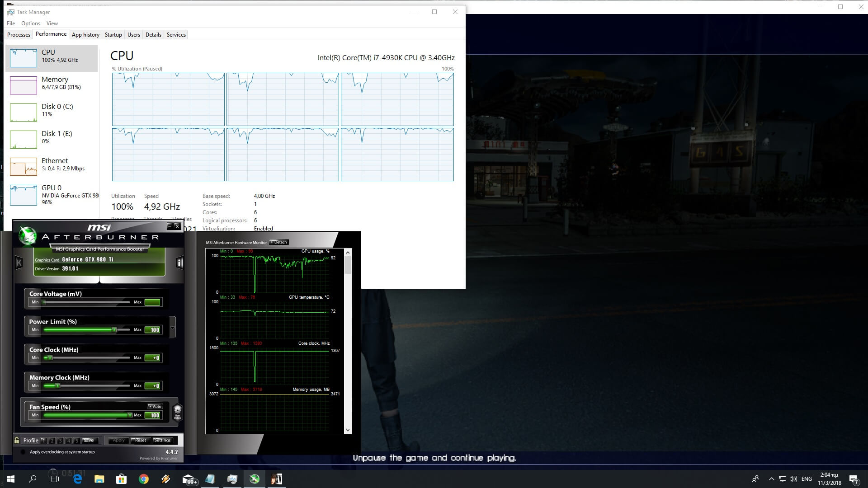Image resolution: width=868 pixels, height=488 pixels.
Task: Enable Graphics Card Performance Booster toggle
Action: 99,249
